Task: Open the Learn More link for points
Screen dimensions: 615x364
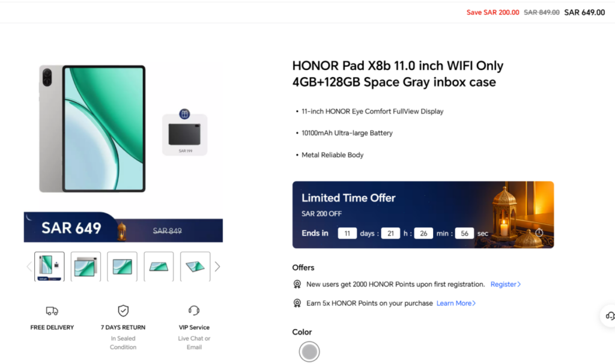Action: coord(456,303)
